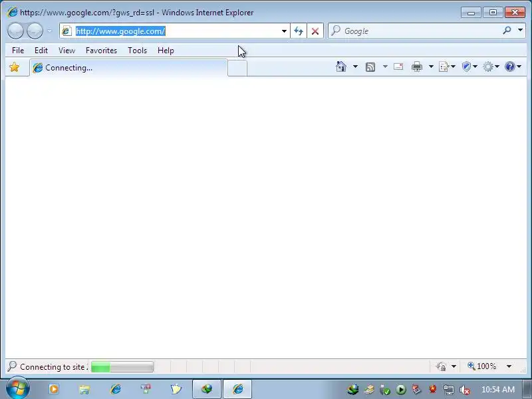Expand the zoom level dropdown arrow
This screenshot has width=532, height=399.
point(509,366)
